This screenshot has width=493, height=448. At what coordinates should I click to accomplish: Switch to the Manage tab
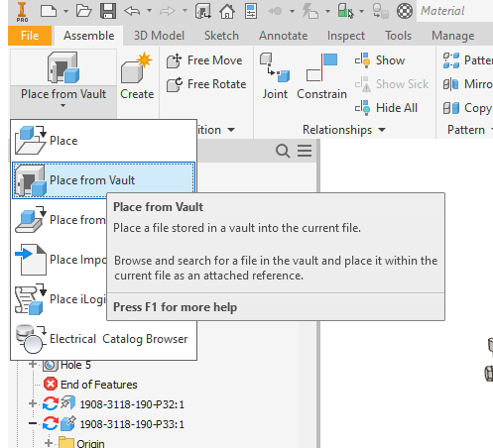click(452, 36)
